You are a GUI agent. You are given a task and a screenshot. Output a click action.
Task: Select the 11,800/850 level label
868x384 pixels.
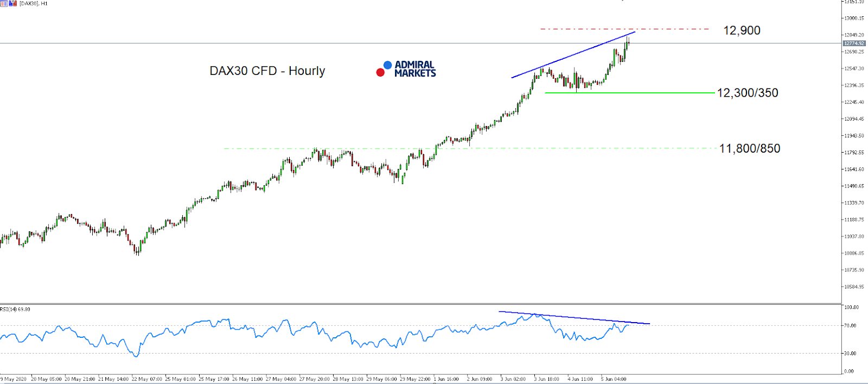[x=750, y=148]
